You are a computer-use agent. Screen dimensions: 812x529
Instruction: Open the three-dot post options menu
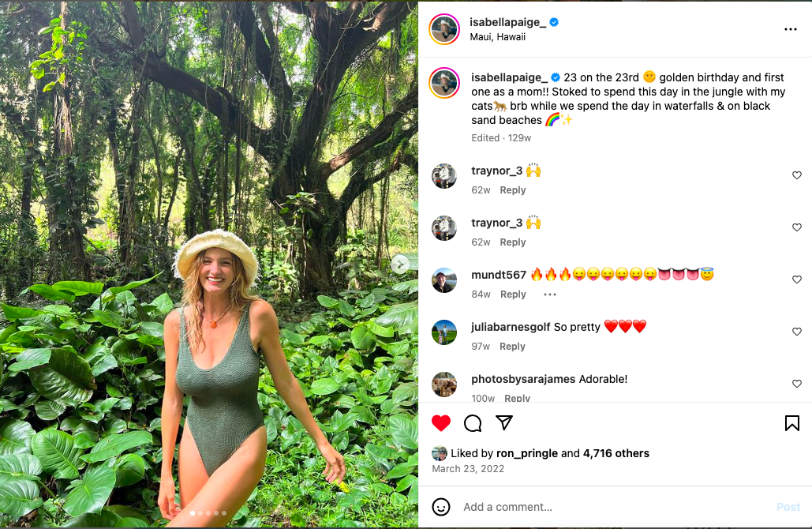pyautogui.click(x=791, y=29)
